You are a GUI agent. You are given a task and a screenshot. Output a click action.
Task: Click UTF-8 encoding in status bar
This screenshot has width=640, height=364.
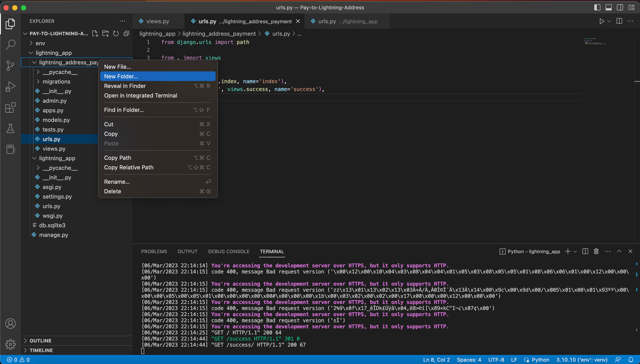pyautogui.click(x=496, y=360)
